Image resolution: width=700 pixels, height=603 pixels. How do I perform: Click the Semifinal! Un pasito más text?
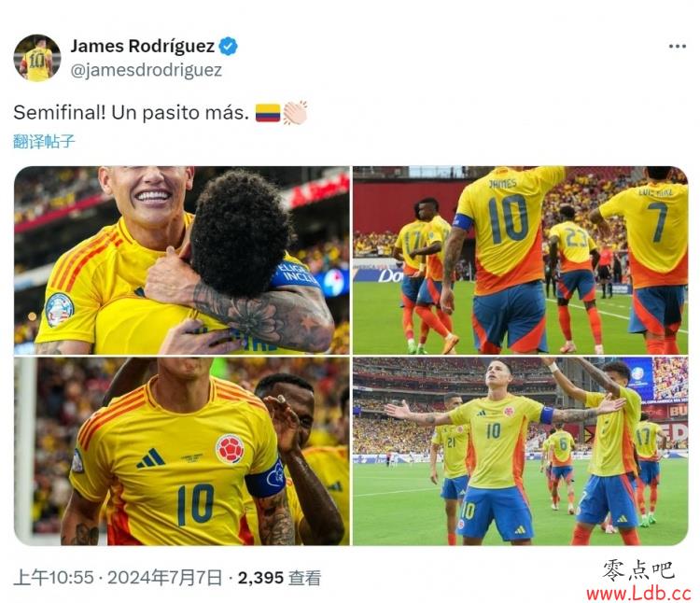(x=132, y=113)
